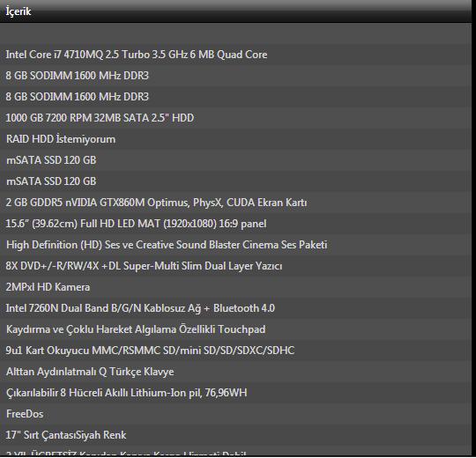
Task: Select the RAID HDD İstemiyorum row
Action: click(236, 139)
